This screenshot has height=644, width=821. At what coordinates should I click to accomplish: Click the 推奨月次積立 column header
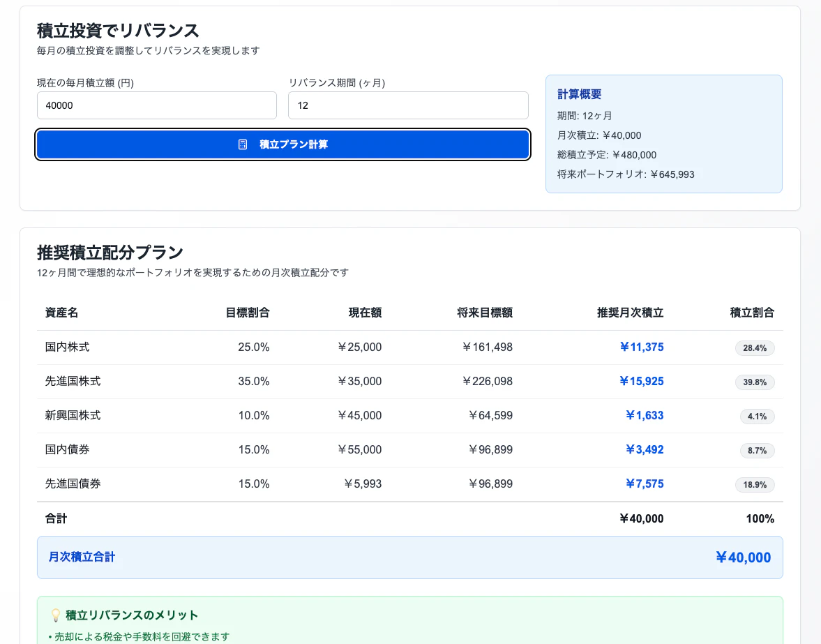tap(630, 313)
